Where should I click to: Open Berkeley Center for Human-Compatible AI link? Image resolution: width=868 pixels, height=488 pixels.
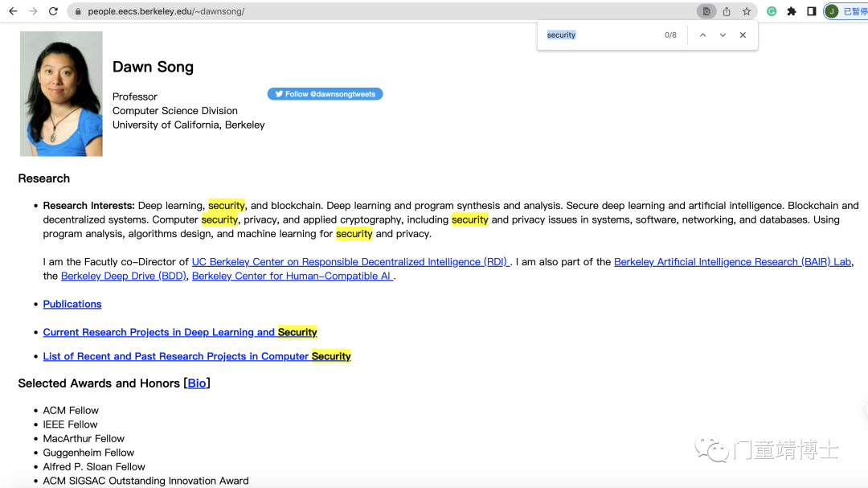(x=293, y=276)
